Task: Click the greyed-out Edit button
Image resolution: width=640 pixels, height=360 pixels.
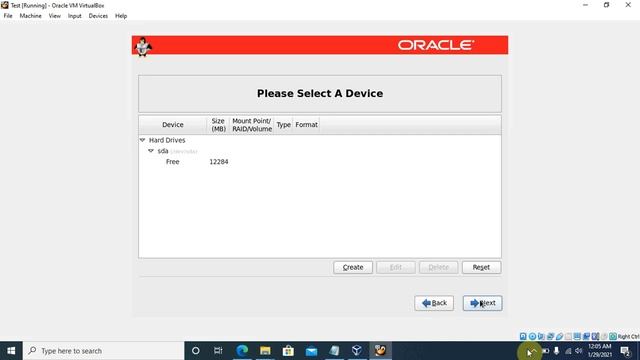Action: coord(396,267)
